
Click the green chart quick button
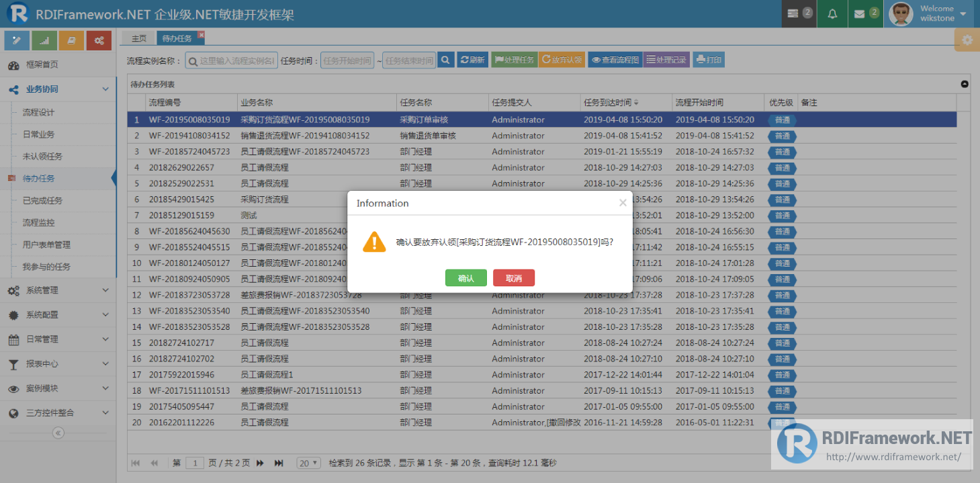44,41
